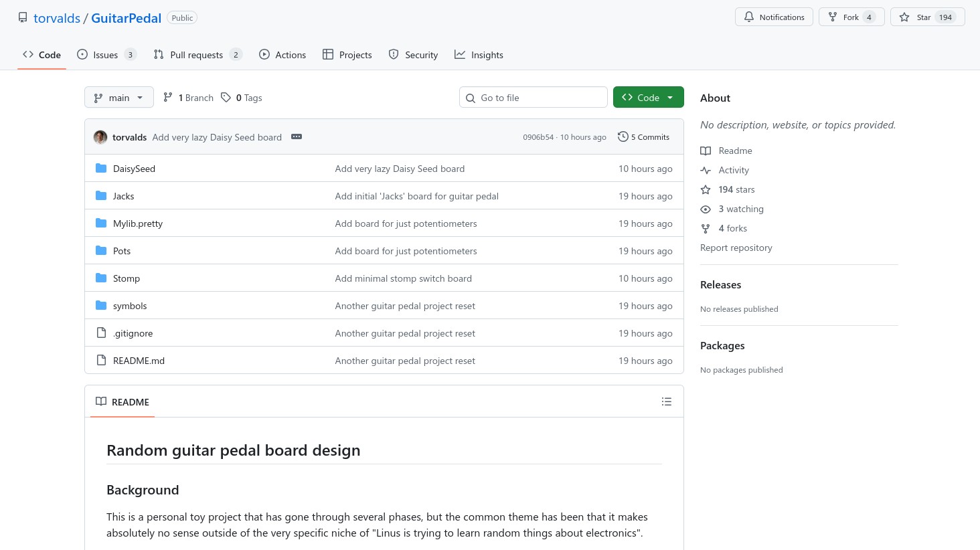Expand the commit message ellipsis icon
980x550 pixels.
297,136
